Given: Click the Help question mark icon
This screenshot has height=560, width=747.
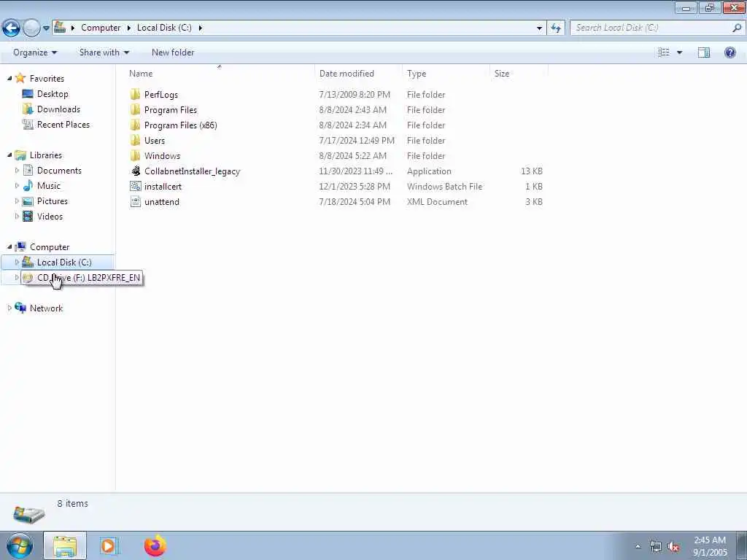Looking at the screenshot, I should point(729,52).
